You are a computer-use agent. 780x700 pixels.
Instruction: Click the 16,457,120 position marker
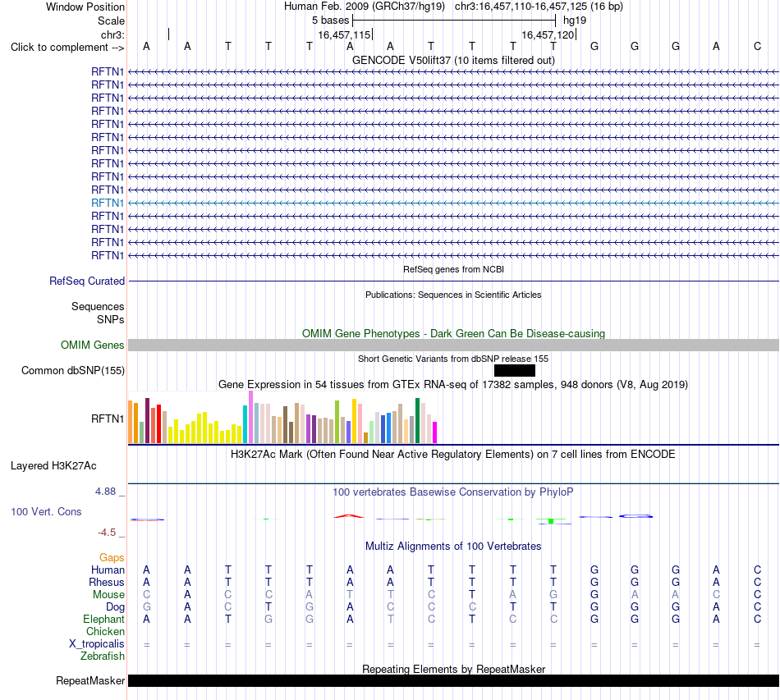548,34
